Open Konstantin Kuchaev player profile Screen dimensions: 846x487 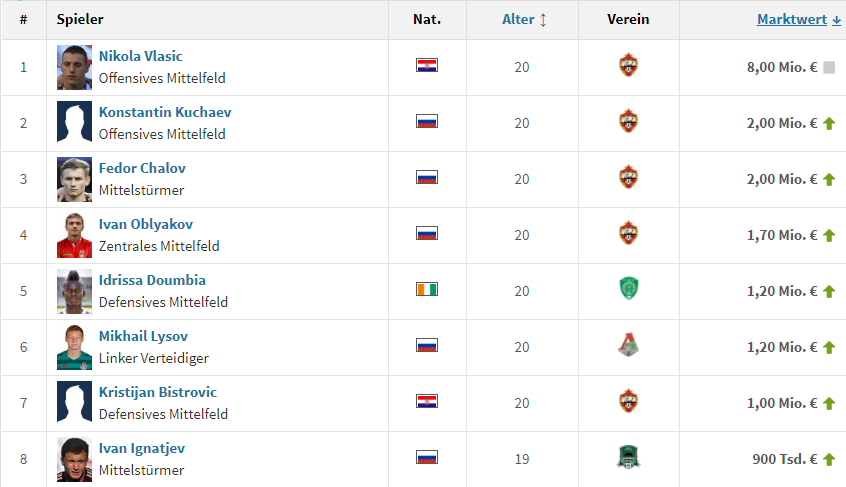click(165, 112)
